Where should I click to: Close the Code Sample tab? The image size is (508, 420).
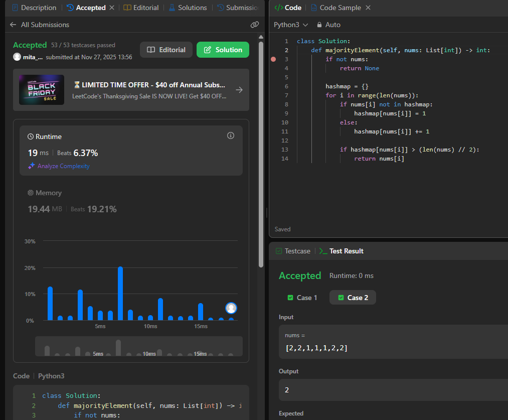point(368,8)
